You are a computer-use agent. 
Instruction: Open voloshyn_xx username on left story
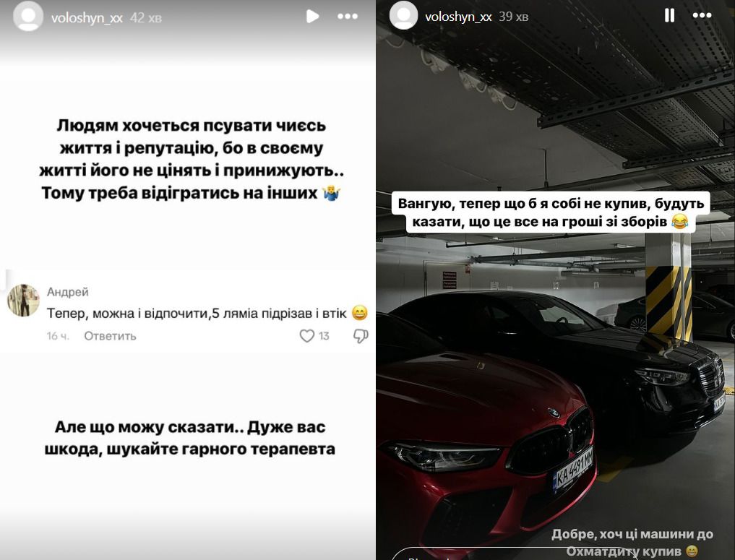87,18
